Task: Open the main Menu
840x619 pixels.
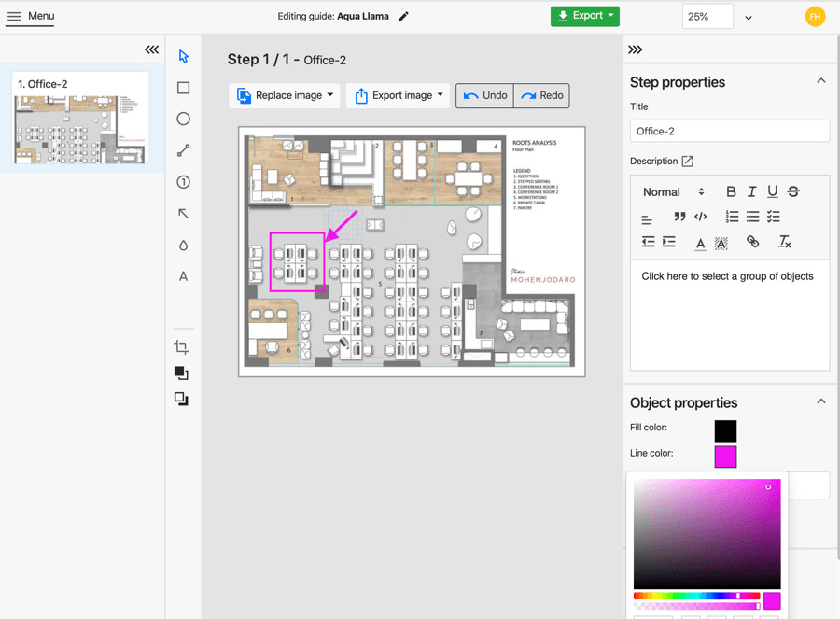Action: [x=31, y=16]
